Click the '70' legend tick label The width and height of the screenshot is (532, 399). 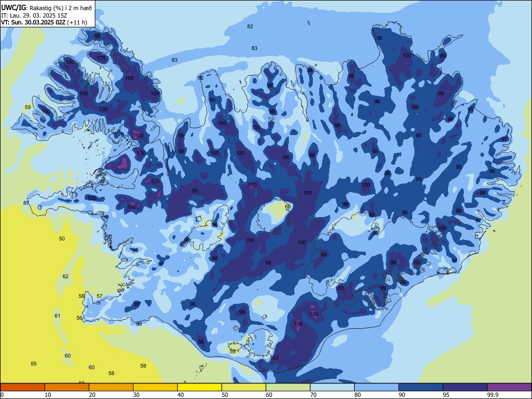313,395
